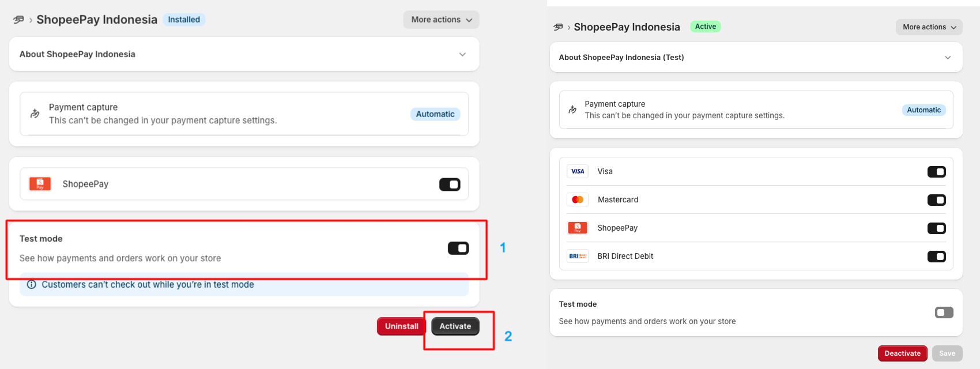Screen dimensions: 980x369
Task: Turn off BRI Direct Debit toggle
Action: tap(936, 257)
